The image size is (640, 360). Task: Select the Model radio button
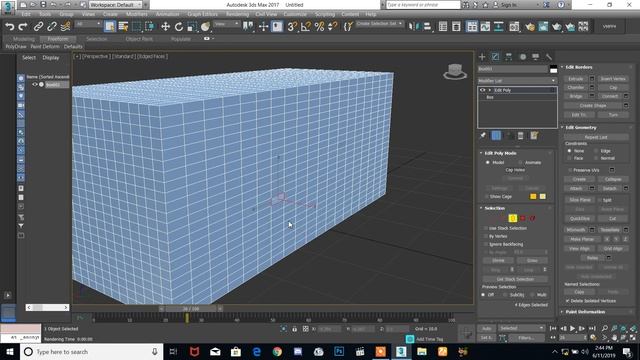pos(488,162)
